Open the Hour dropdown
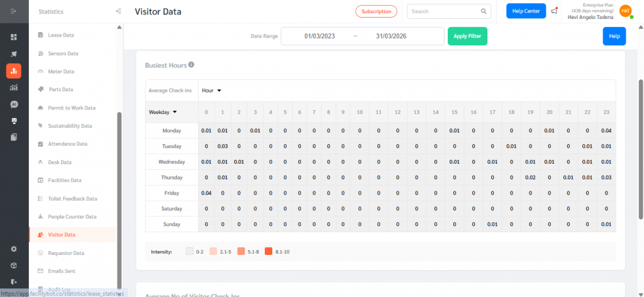The image size is (644, 297). tap(211, 91)
